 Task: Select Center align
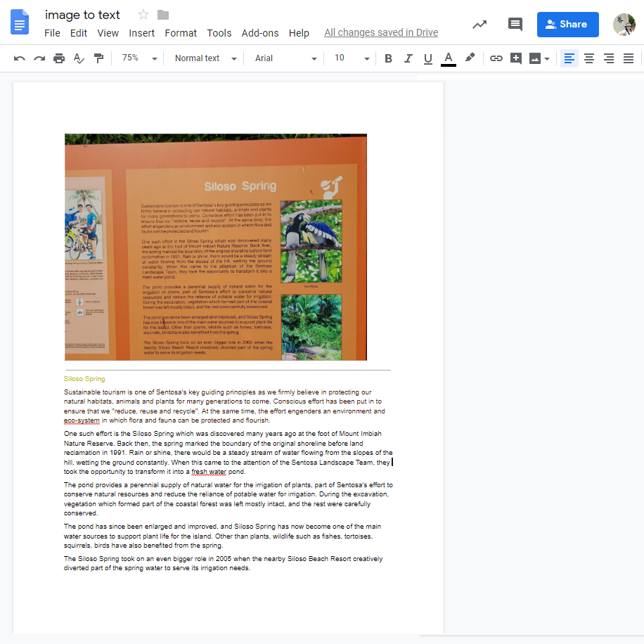click(x=589, y=58)
